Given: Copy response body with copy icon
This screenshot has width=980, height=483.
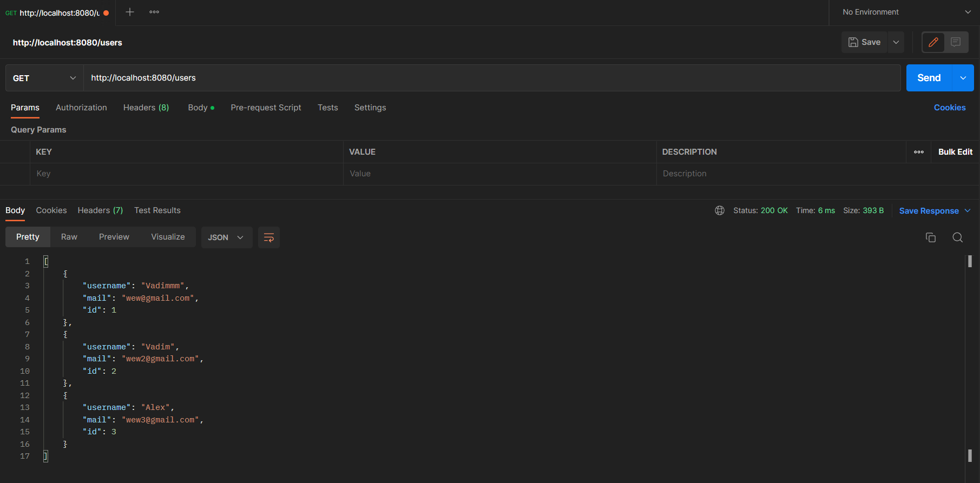Looking at the screenshot, I should coord(931,237).
